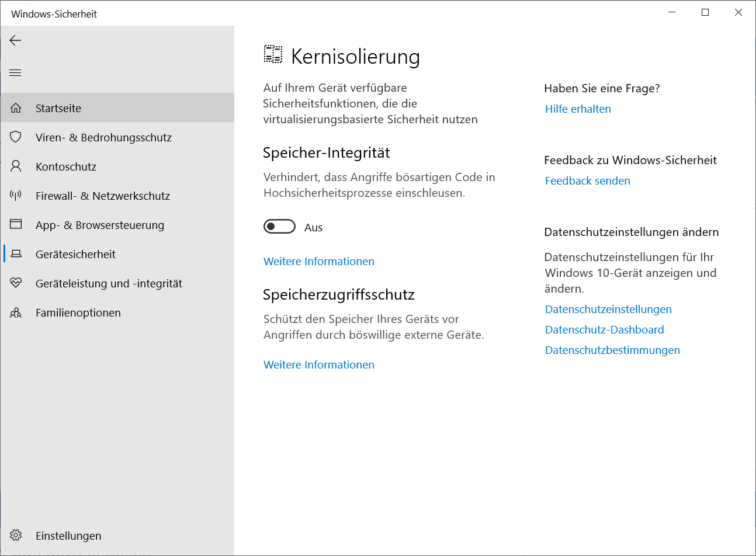756x556 pixels.
Task: Click the back arrow icon
Action: pyautogui.click(x=16, y=40)
